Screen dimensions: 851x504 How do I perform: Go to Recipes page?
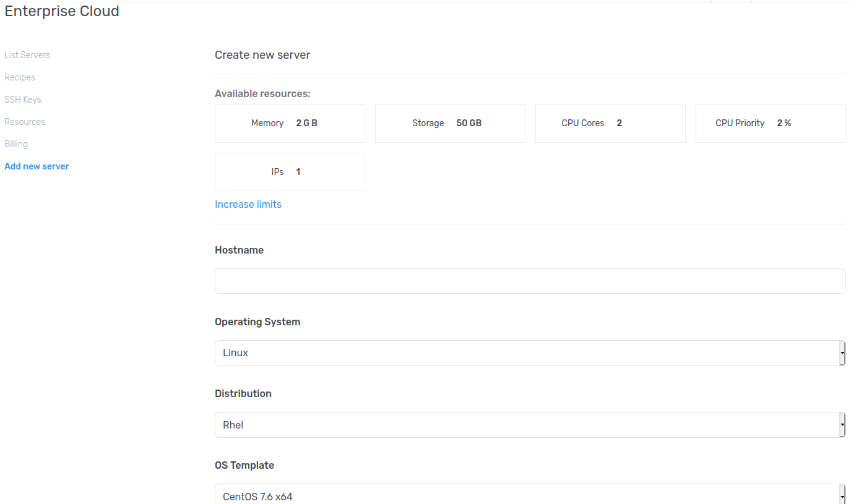coord(20,77)
